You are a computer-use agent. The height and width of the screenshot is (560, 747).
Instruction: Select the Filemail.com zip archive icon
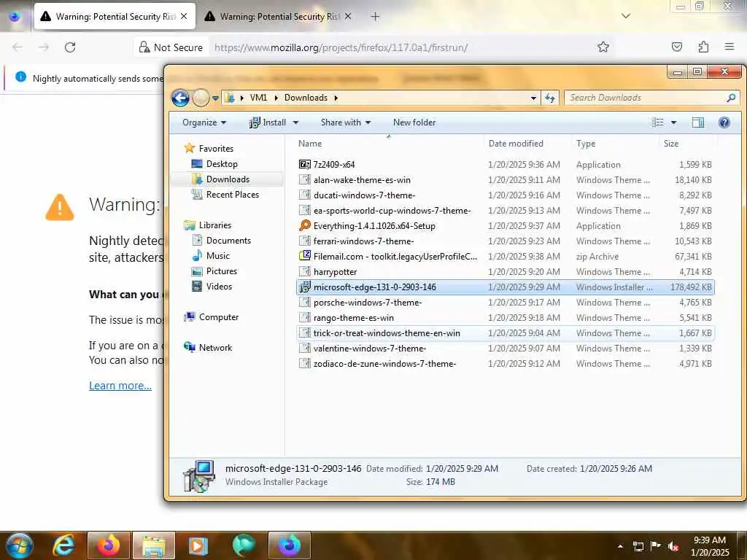(304, 256)
